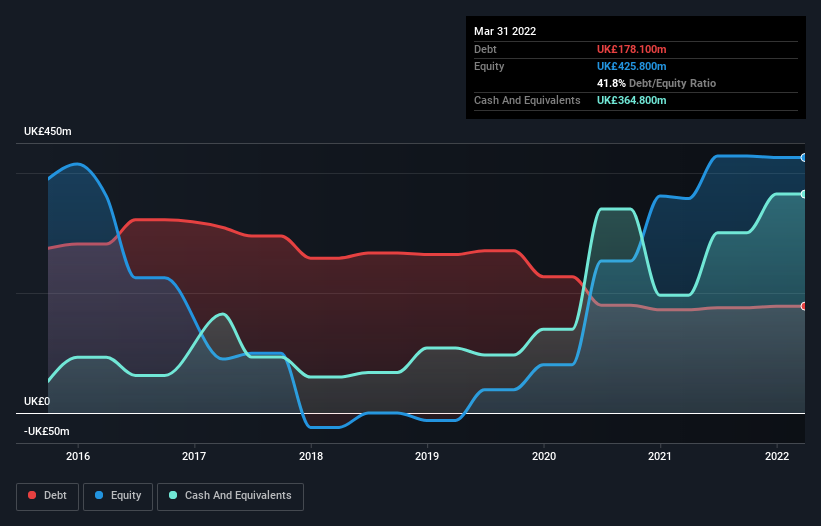
Task: Click the teal Cash endpoint marker
Action: tap(804, 194)
